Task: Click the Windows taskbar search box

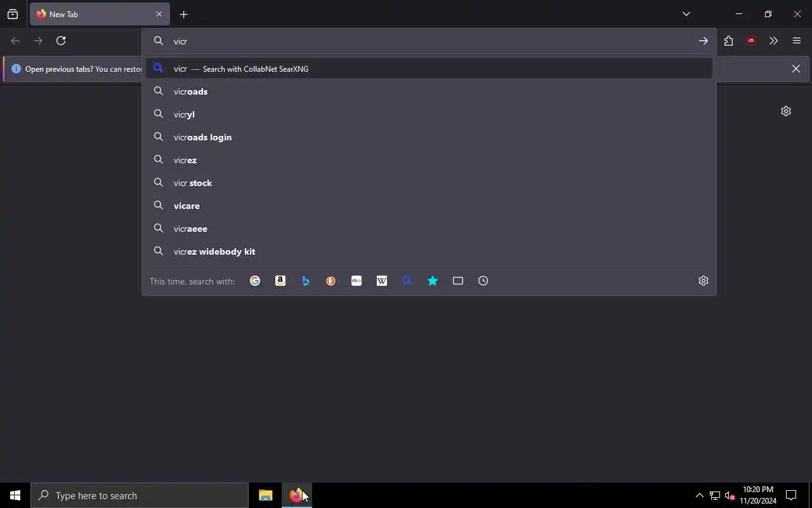Action: coord(140,495)
